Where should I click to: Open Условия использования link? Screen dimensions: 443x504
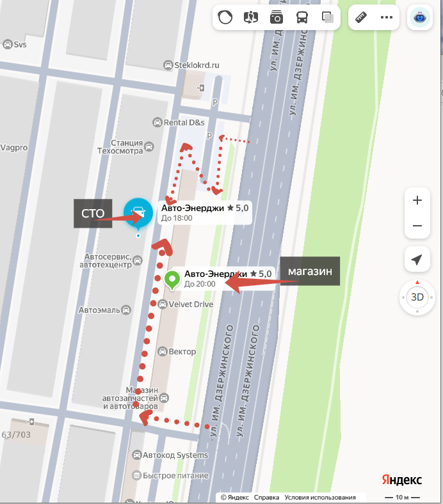coord(320,497)
